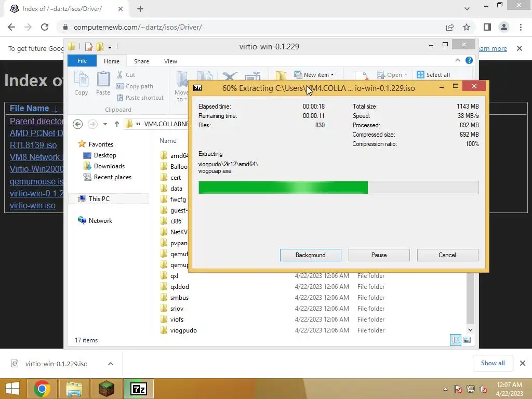Click Chrome back button
The width and height of the screenshot is (532, 399).
pyautogui.click(x=11, y=27)
